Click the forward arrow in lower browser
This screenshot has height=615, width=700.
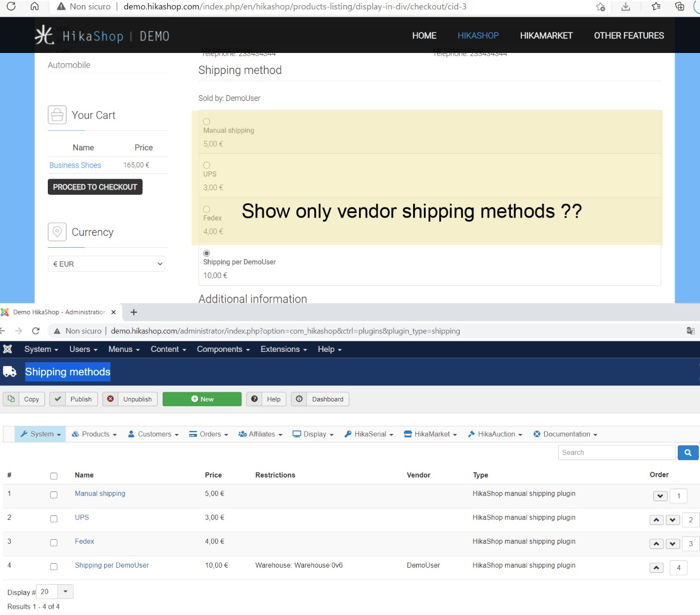[x=19, y=331]
